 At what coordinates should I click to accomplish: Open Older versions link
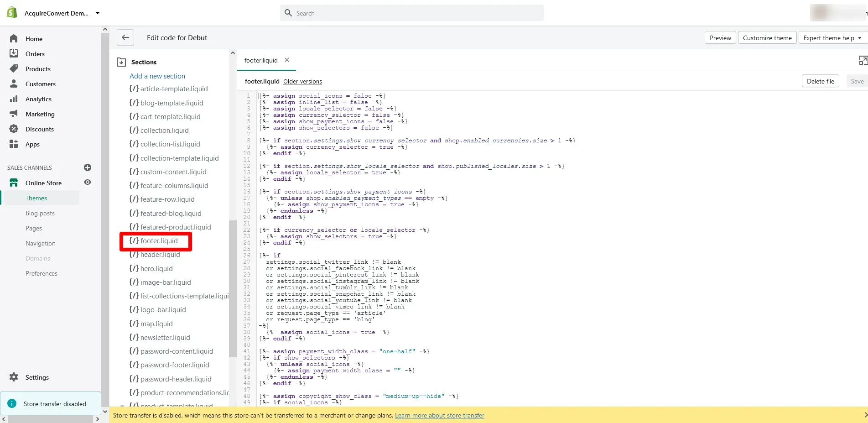pyautogui.click(x=302, y=82)
